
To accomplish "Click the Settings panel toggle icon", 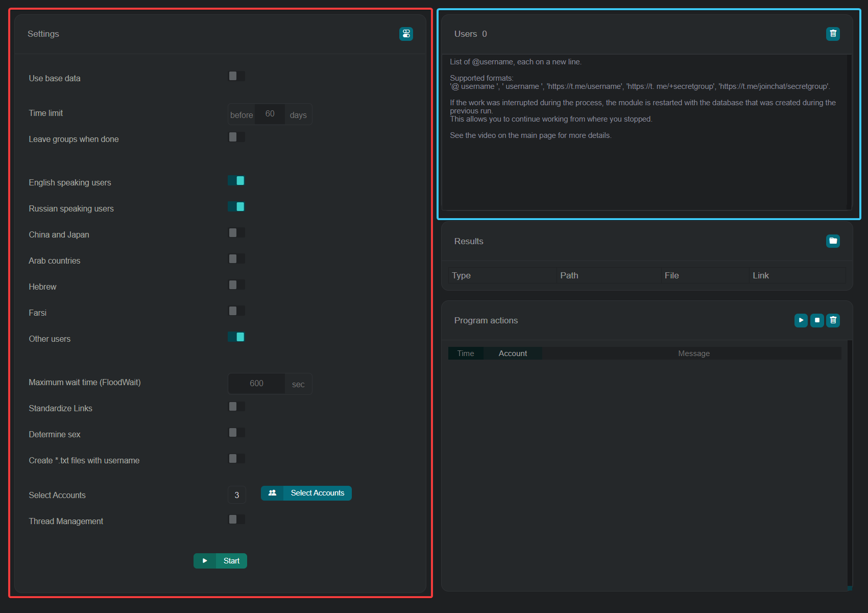I will [x=406, y=34].
